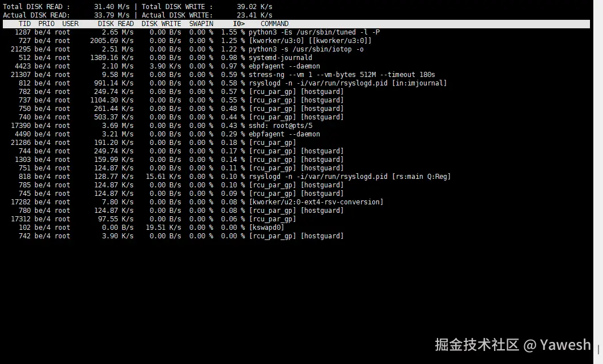603x364 pixels.
Task: Click [rcu_par_gp] [hostguard] in TID 742 row
Action: click(x=296, y=235)
